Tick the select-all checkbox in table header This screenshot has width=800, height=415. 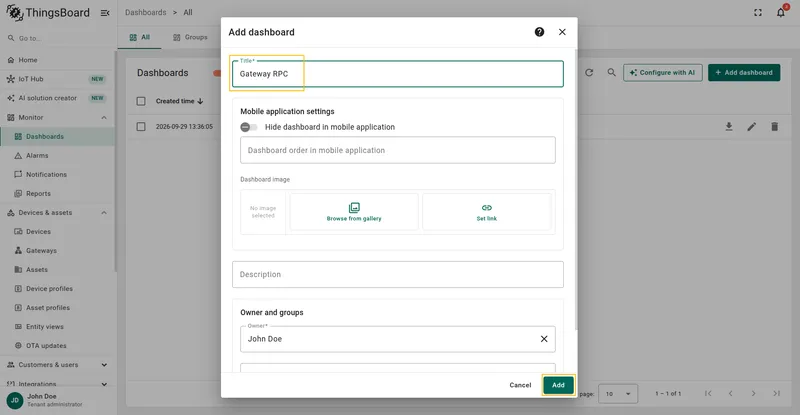(141, 101)
